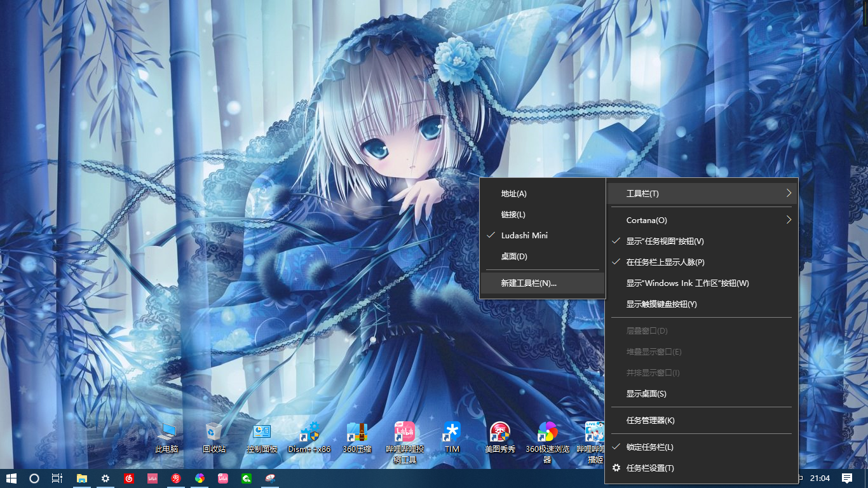This screenshot has width=868, height=488.
Task: Select the TIM desktop shortcut
Action: tap(452, 438)
